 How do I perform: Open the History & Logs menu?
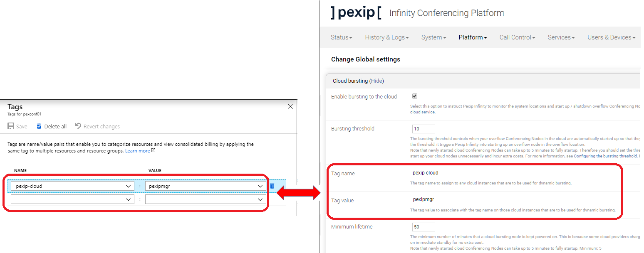(386, 37)
